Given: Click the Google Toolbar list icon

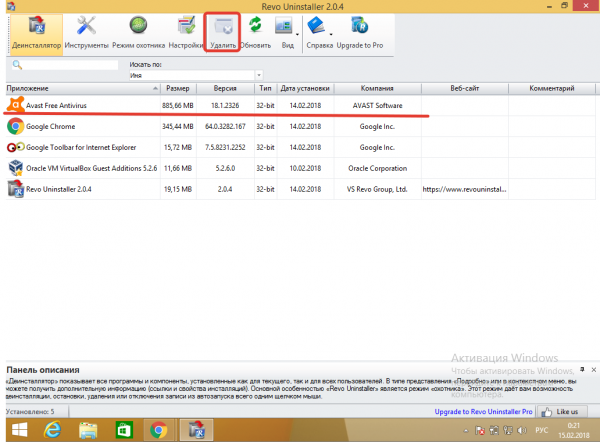Looking at the screenshot, I should [x=16, y=147].
